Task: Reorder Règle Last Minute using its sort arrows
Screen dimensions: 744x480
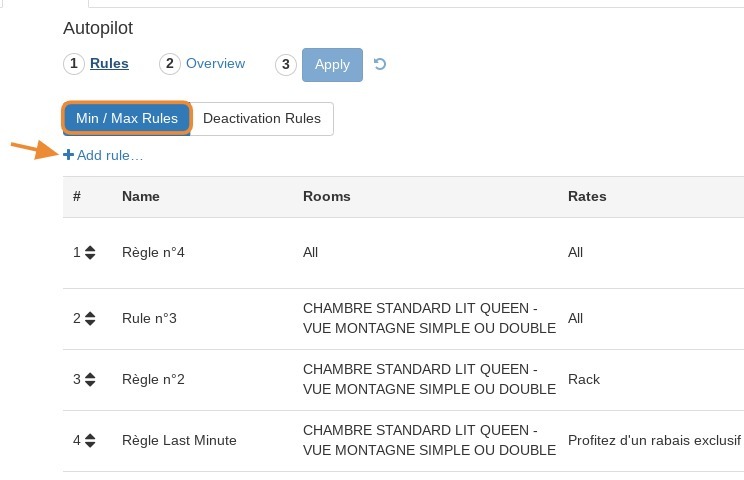Action: pos(90,441)
